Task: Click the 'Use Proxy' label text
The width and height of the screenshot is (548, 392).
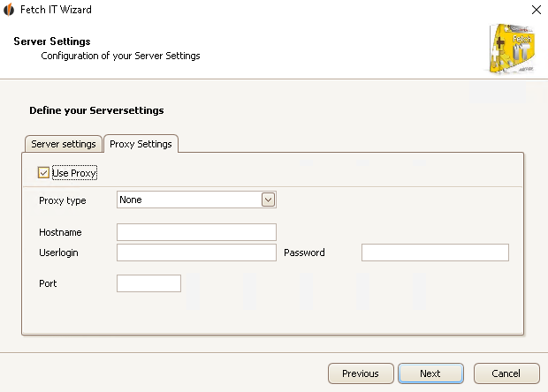Action: point(74,173)
